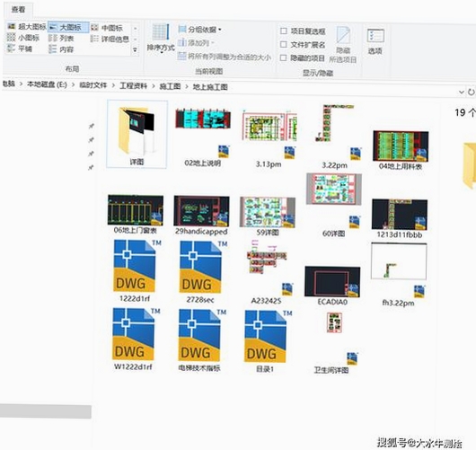Image resolution: width=476 pixels, height=450 pixels.
Task: Open the A232425 drawing file
Action: (x=267, y=272)
